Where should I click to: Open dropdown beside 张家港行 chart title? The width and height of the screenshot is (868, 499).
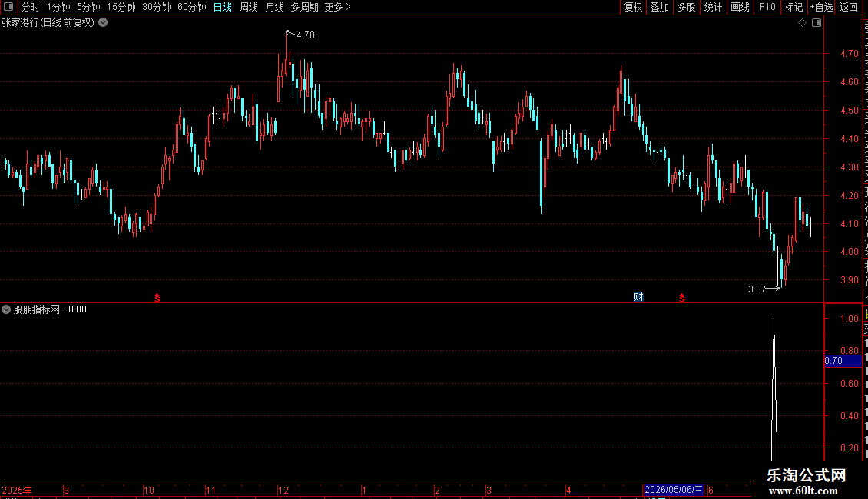pos(103,23)
